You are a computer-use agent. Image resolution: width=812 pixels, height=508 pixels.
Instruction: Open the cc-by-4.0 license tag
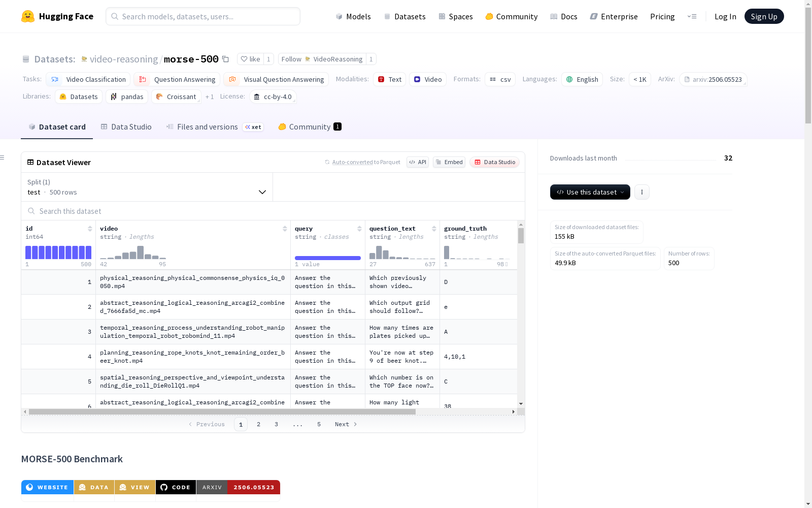273,97
